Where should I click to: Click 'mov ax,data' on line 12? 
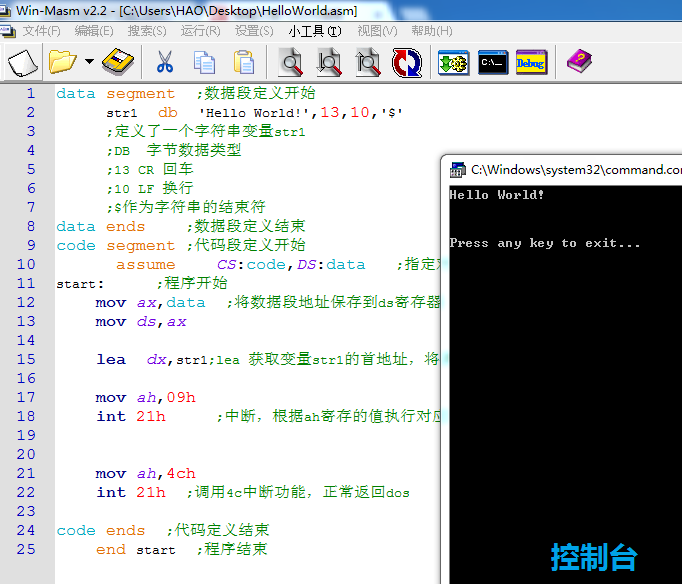point(150,303)
